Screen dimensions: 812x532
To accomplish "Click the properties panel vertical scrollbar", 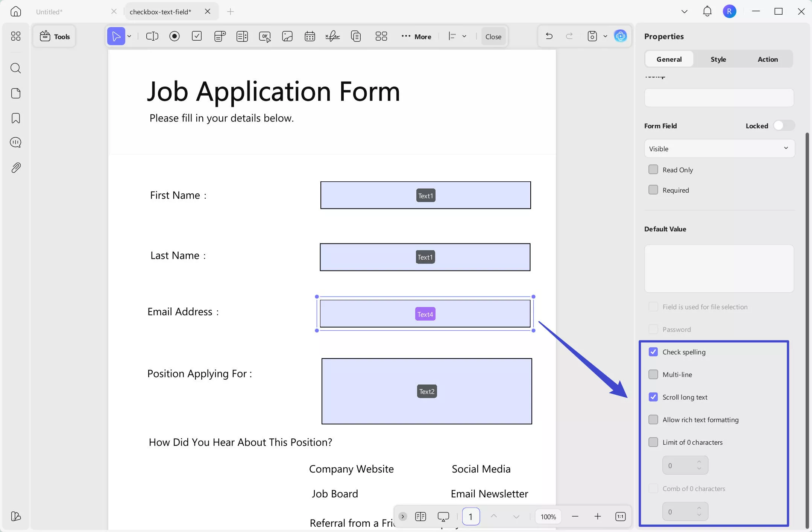I will coord(807,330).
